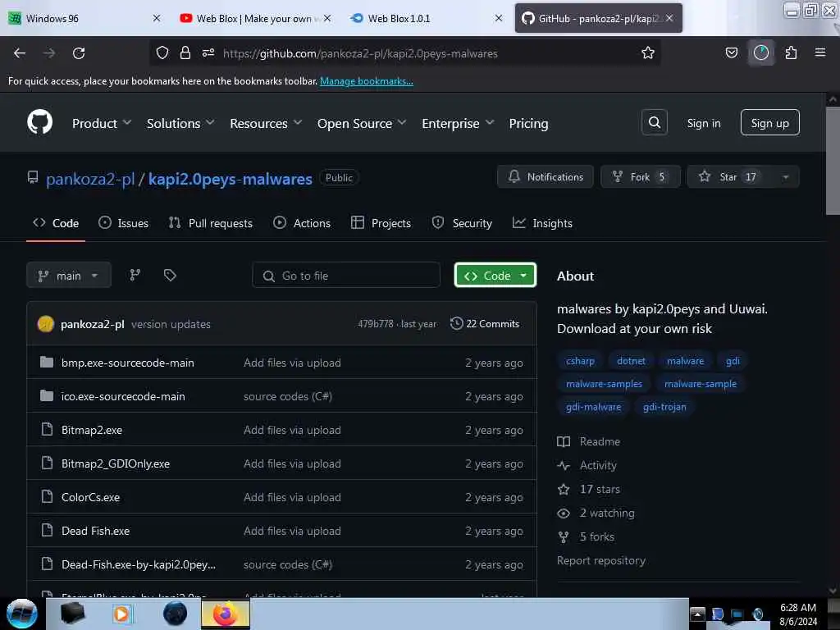Switch to the Projects tab

pyautogui.click(x=381, y=223)
